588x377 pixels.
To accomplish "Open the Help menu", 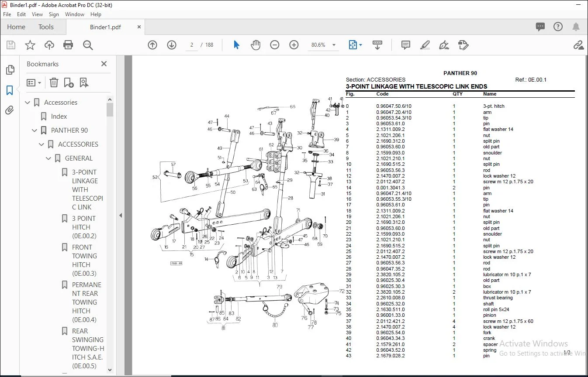I will [96, 14].
